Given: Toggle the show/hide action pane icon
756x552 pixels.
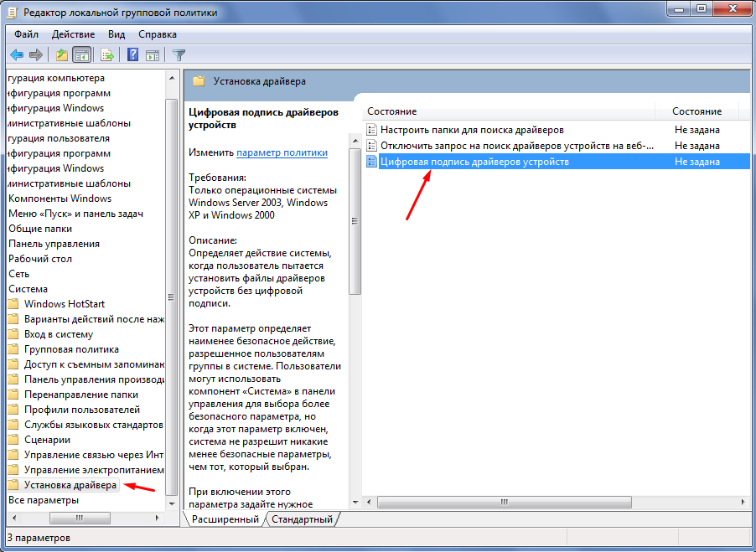Looking at the screenshot, I should point(153,55).
